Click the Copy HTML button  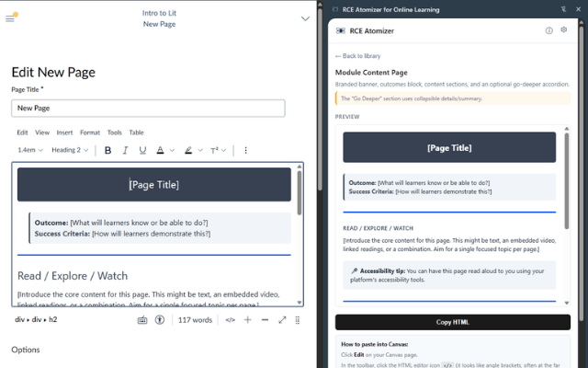point(452,322)
